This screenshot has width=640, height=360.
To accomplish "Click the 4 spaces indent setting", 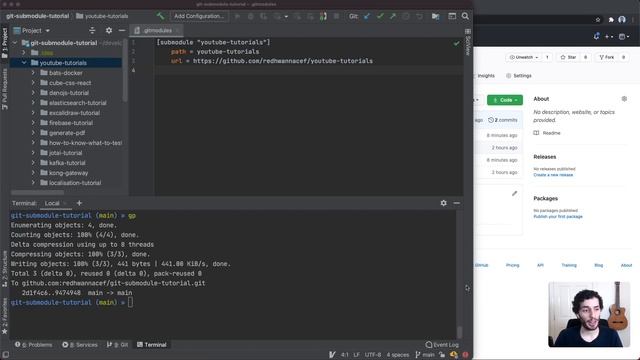I will [x=398, y=355].
